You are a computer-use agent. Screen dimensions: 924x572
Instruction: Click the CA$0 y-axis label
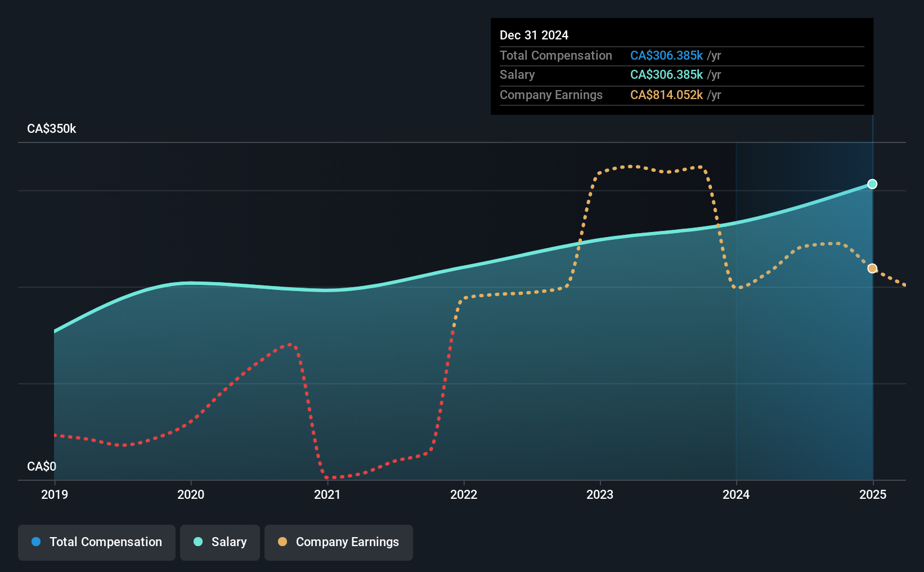click(x=42, y=466)
